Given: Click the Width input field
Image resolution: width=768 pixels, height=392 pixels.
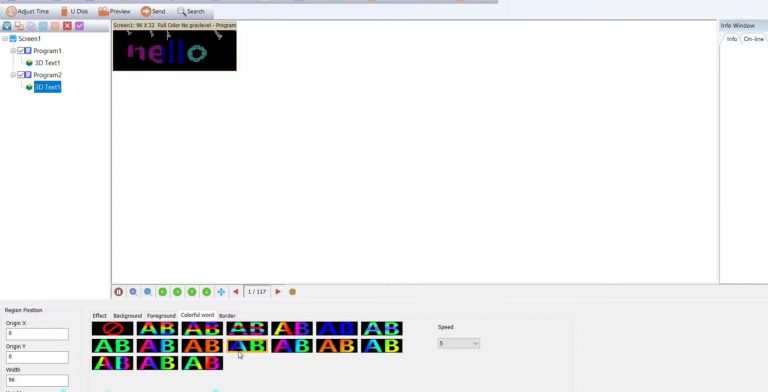Looking at the screenshot, I should pos(37,380).
